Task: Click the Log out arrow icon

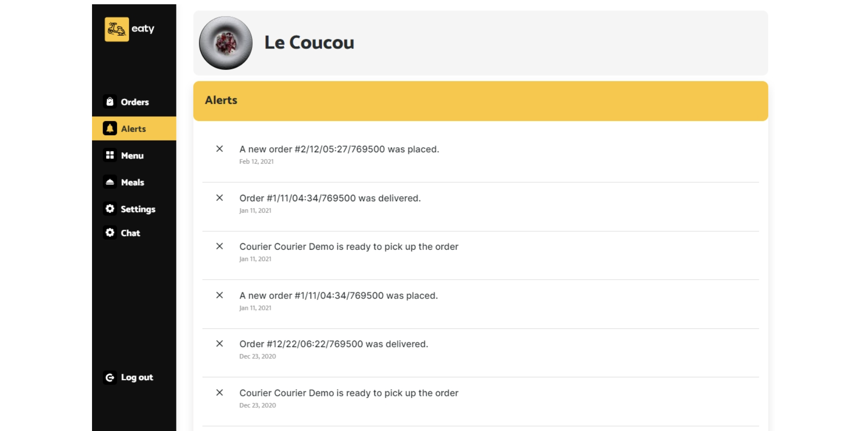Action: click(110, 377)
